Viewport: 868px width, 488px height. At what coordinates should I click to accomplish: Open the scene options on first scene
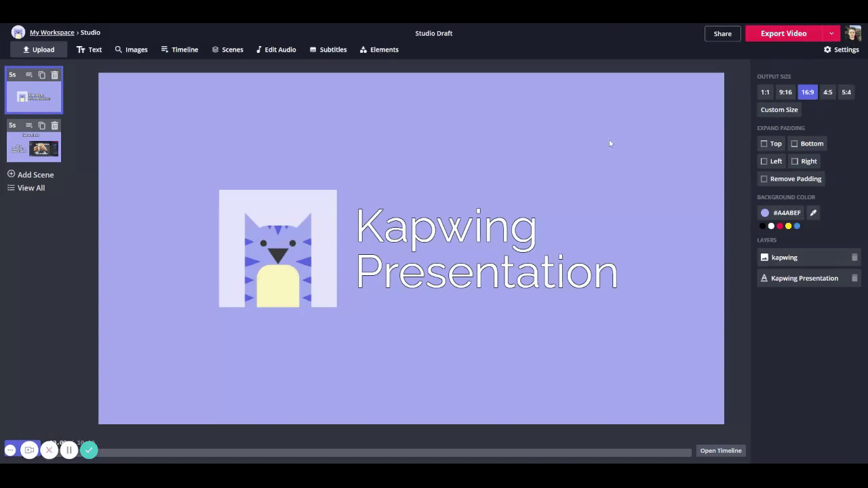29,75
